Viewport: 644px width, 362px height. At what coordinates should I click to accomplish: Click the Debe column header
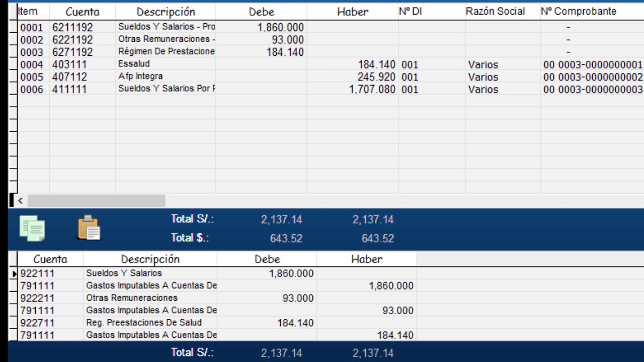261,11
